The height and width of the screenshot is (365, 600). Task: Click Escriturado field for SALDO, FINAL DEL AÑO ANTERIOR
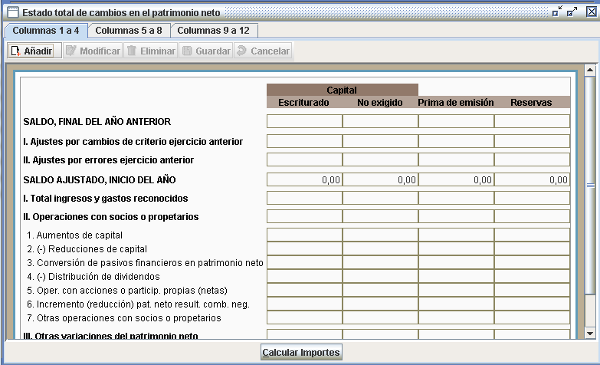pos(305,121)
